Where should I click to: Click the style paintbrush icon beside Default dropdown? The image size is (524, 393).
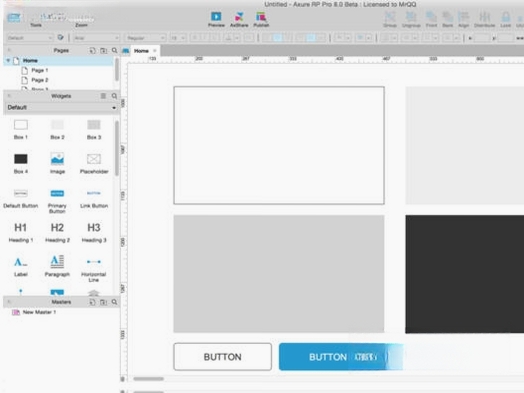(60, 37)
